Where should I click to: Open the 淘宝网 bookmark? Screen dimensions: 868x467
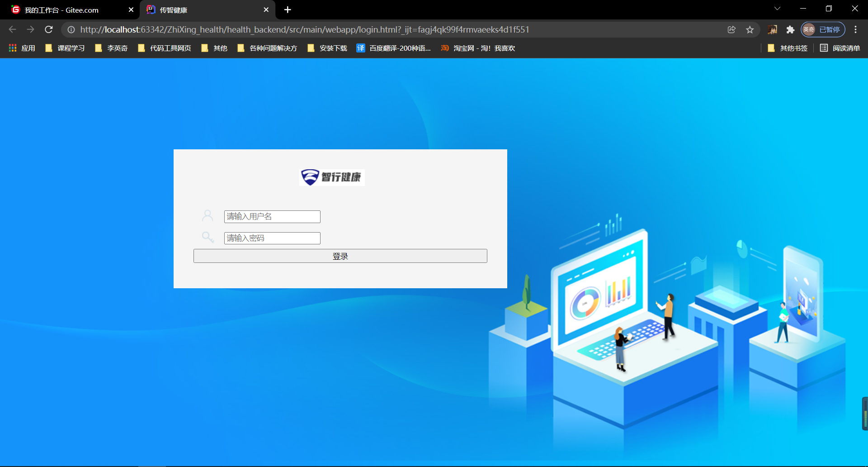tap(478, 48)
